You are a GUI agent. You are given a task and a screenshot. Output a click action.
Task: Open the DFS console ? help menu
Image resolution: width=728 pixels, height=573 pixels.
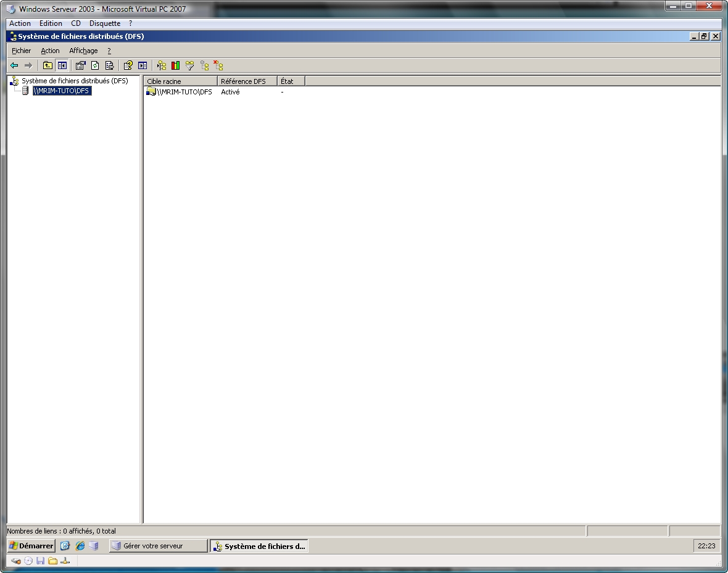click(109, 51)
